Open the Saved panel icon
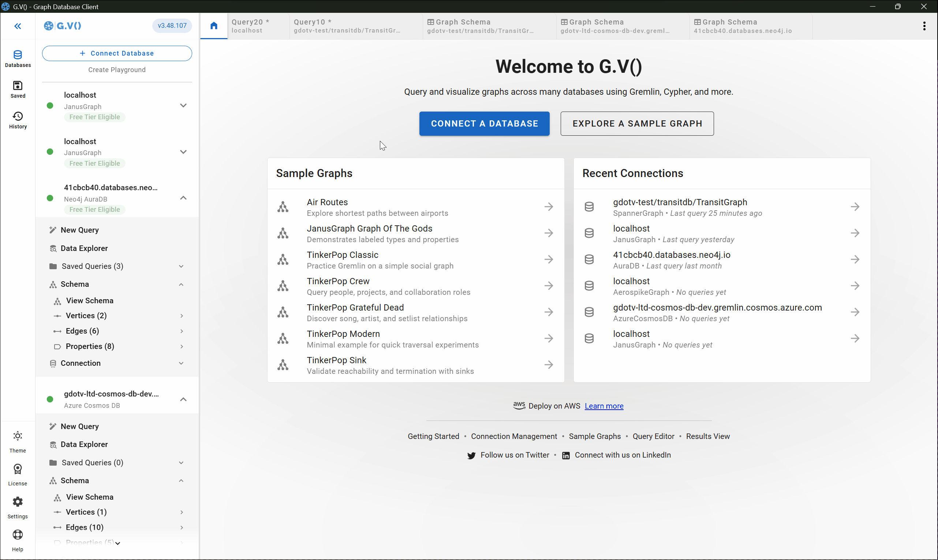The image size is (938, 560). point(18,89)
